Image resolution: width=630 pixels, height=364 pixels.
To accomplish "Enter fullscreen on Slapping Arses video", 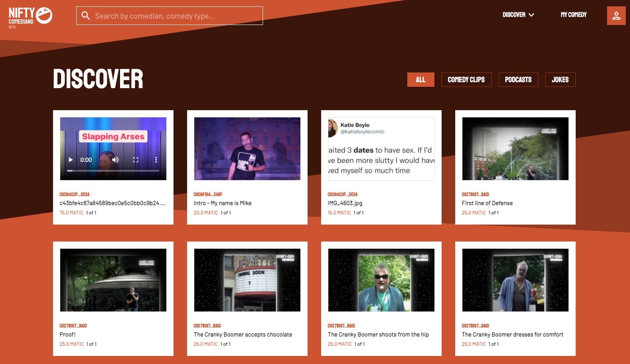I will pos(136,160).
